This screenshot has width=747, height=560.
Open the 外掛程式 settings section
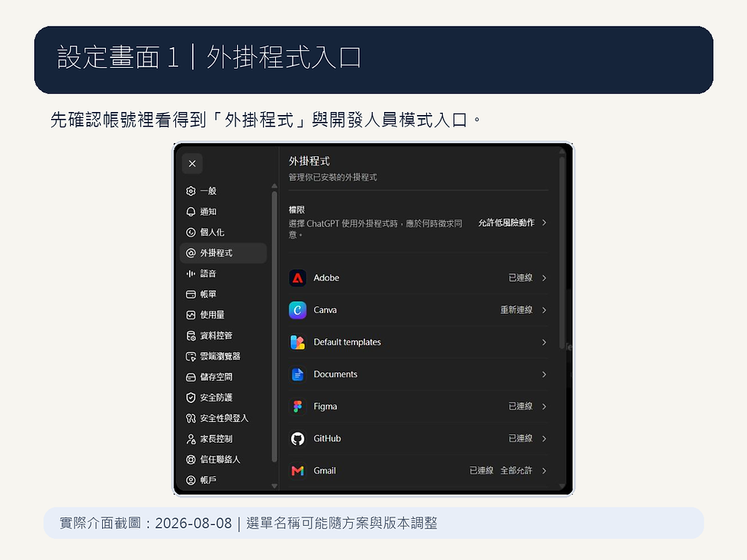pyautogui.click(x=223, y=253)
